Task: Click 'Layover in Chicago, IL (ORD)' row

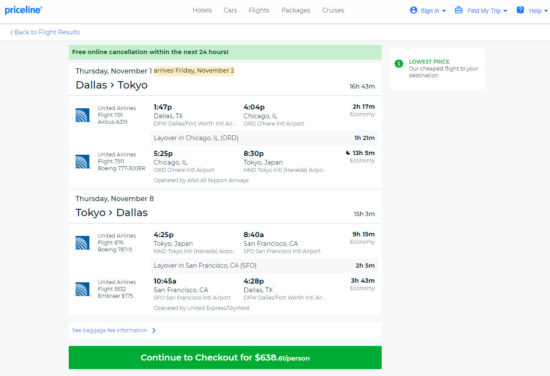Action: click(264, 138)
